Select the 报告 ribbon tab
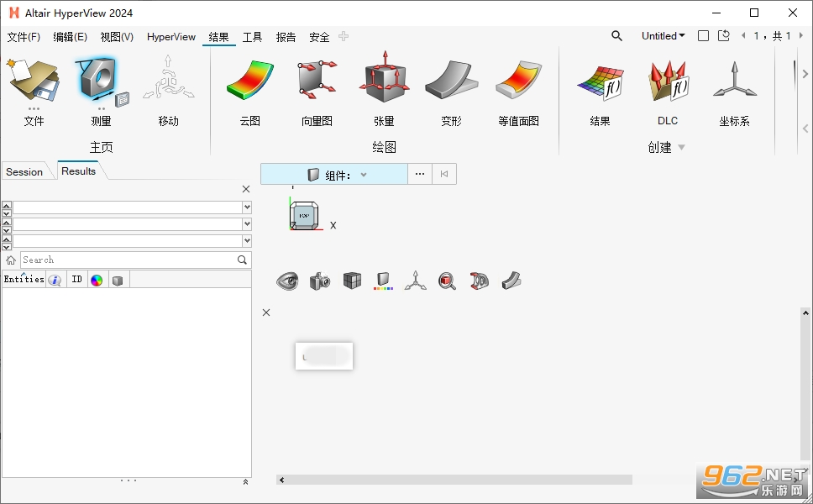 (x=286, y=37)
